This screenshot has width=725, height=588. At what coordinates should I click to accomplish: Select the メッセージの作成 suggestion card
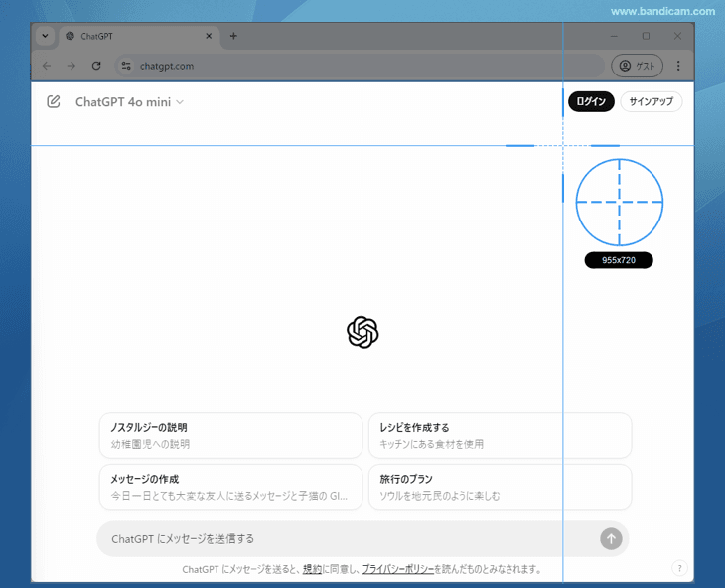230,487
